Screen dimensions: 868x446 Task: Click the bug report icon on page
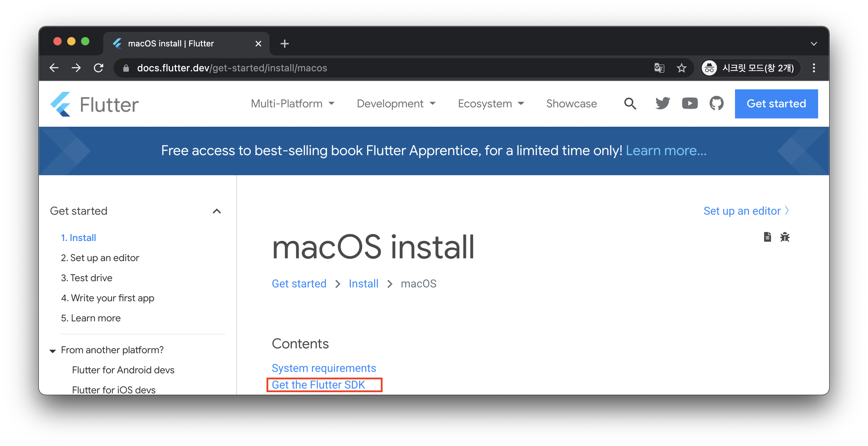[x=785, y=237]
